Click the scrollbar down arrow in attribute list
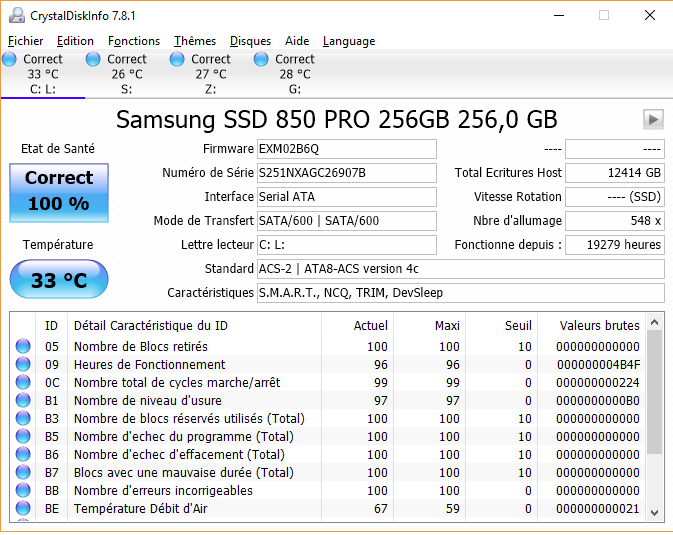 (655, 511)
